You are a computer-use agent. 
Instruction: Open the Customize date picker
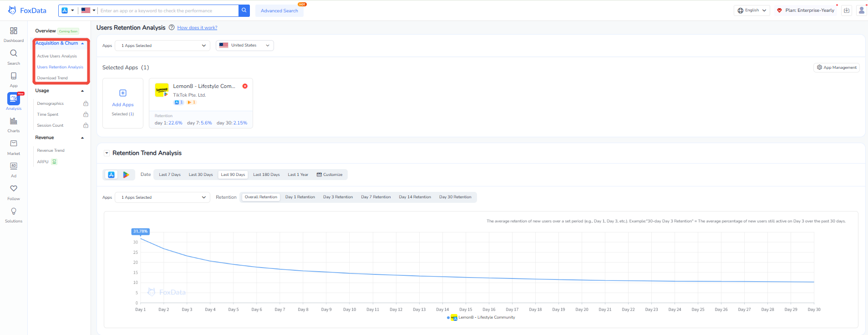tap(330, 175)
